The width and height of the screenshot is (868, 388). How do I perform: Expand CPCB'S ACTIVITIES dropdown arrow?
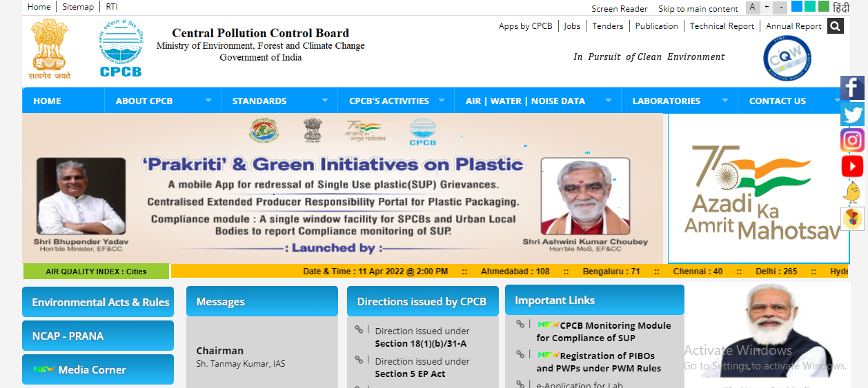pos(442,100)
